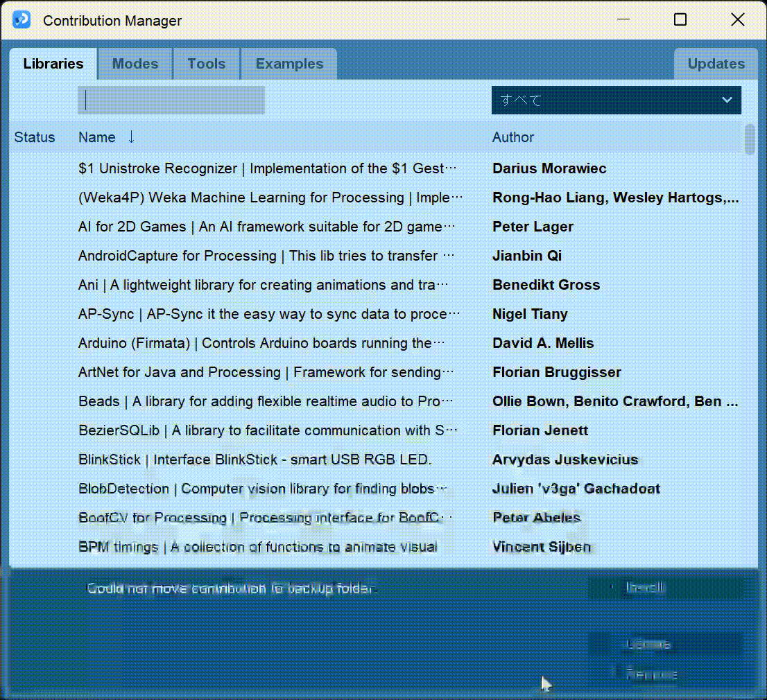Select the AP-Sync library row
This screenshot has width=767, height=700.
374,314
